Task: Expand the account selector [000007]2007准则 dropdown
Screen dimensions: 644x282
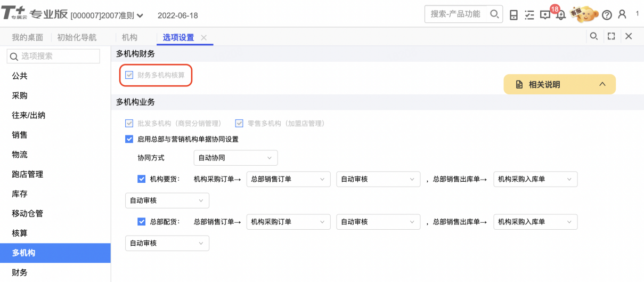Action: (x=107, y=15)
